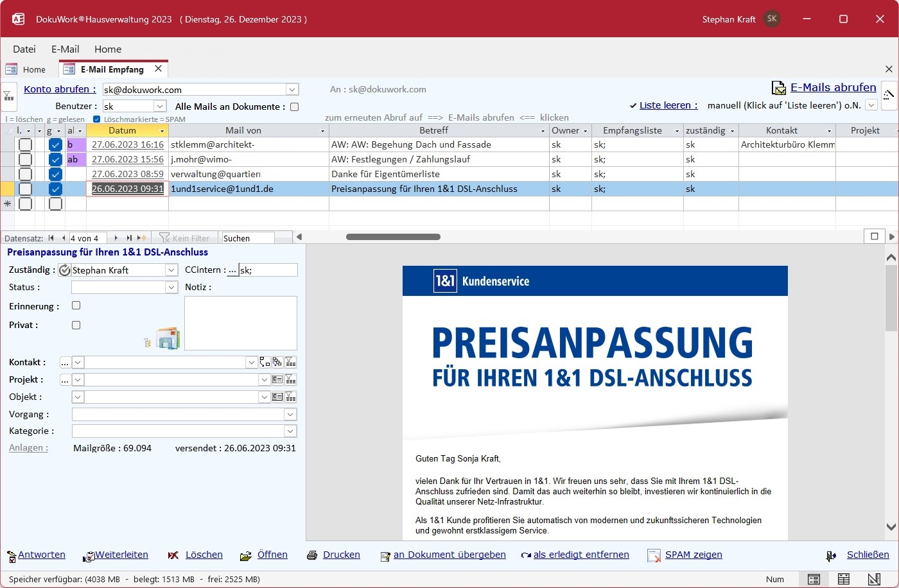Click the an Dokument übergeben icon

pos(385,556)
